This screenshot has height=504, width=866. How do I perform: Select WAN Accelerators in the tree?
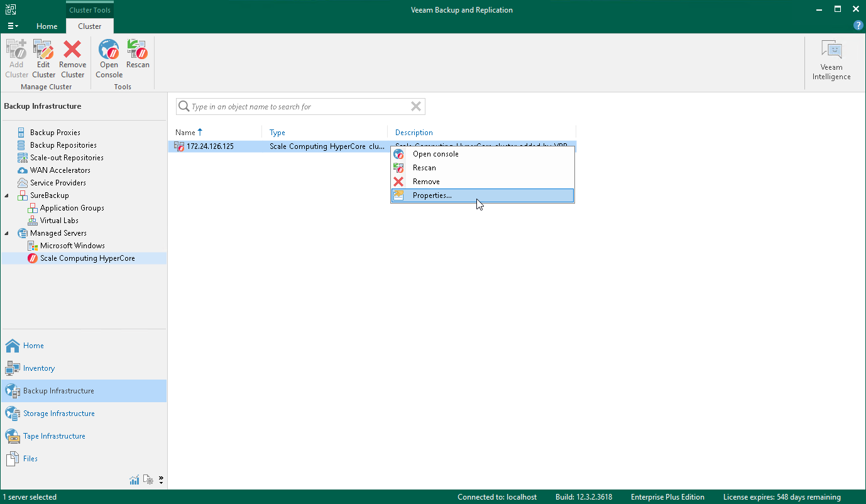(x=60, y=170)
